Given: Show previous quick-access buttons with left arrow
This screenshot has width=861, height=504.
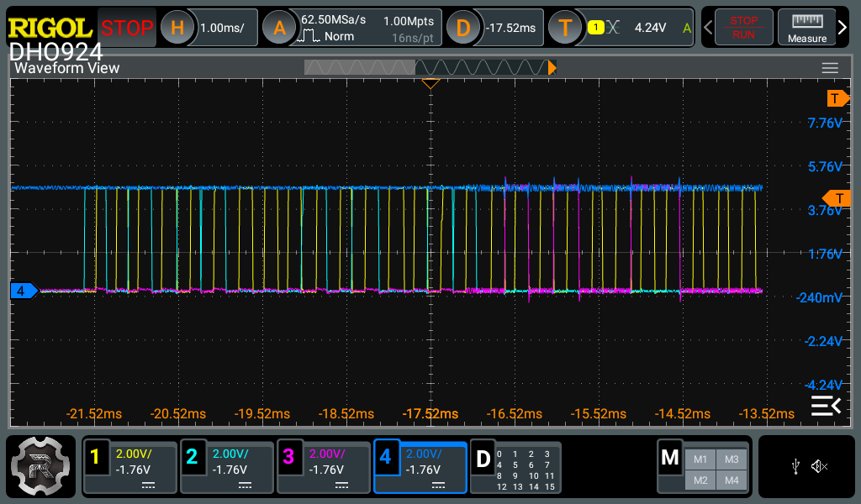Looking at the screenshot, I should tap(708, 28).
